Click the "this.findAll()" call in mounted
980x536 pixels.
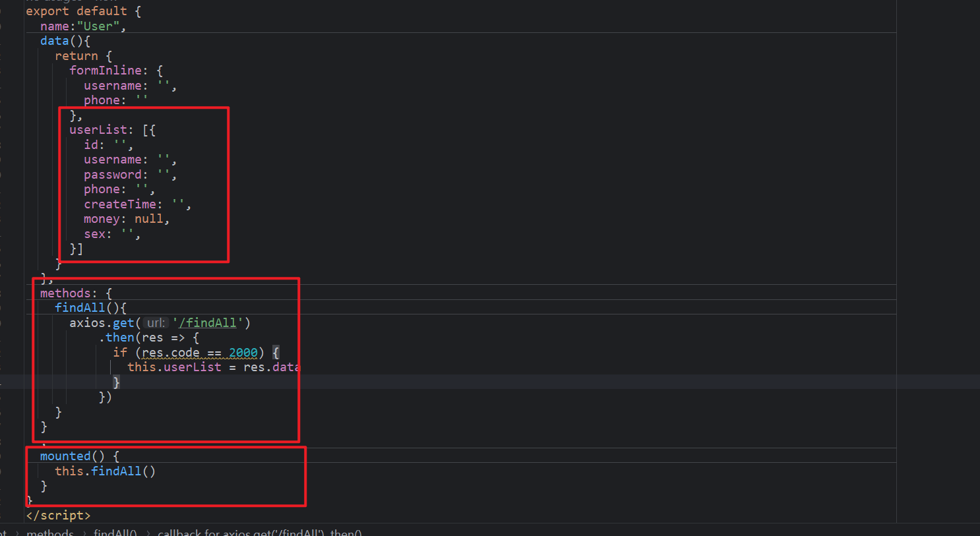(x=105, y=471)
